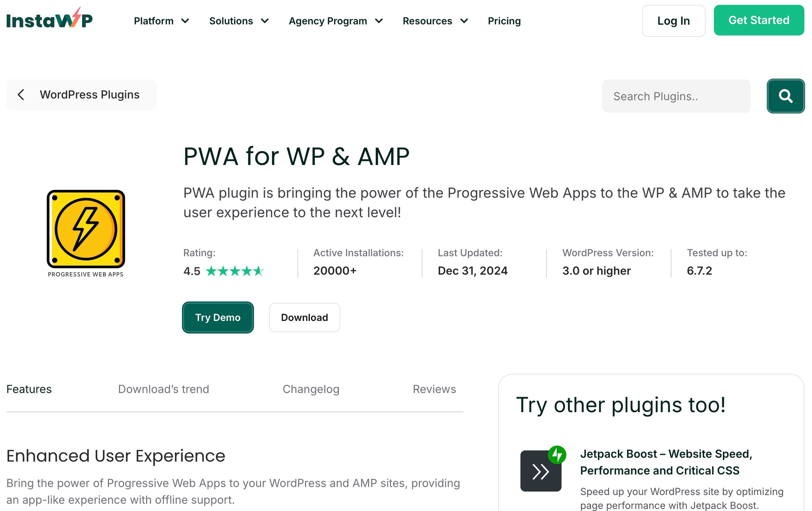Image resolution: width=812 pixels, height=511 pixels.
Task: Click the Download button
Action: coord(304,317)
